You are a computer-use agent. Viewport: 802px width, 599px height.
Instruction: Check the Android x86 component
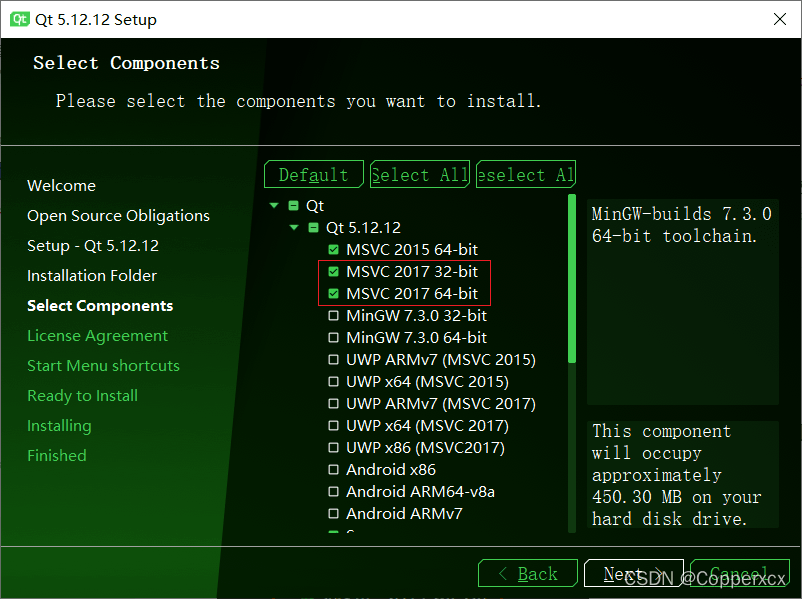333,470
